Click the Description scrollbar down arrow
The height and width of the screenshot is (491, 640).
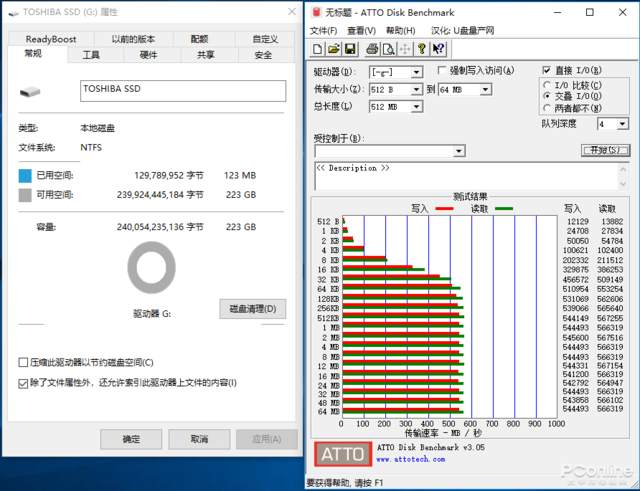coord(623,184)
